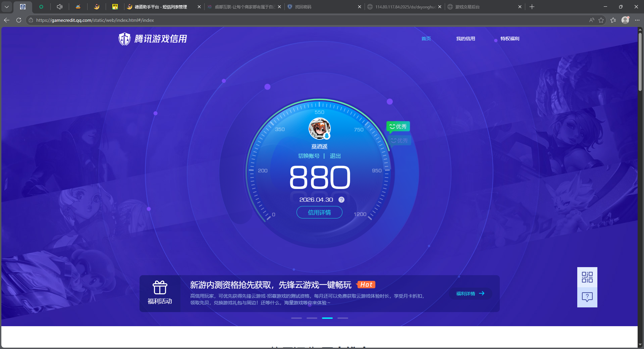Viewport: 644px width, 349px height.
Task: Open the tab search dropdown arrow
Action: [x=6, y=7]
